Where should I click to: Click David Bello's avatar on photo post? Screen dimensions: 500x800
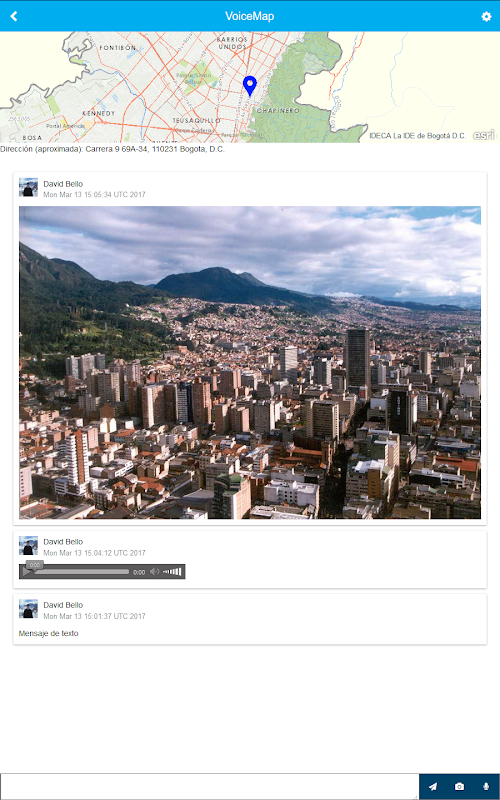(29, 187)
